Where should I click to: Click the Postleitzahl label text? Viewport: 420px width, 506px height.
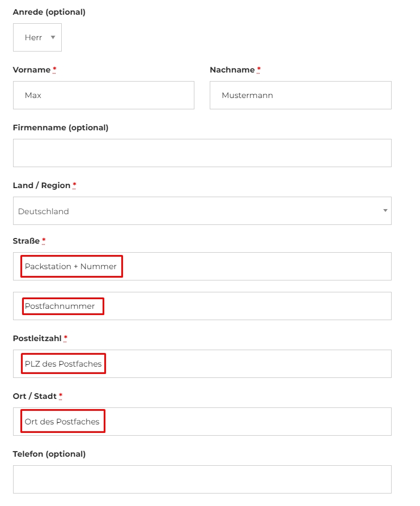click(x=37, y=338)
